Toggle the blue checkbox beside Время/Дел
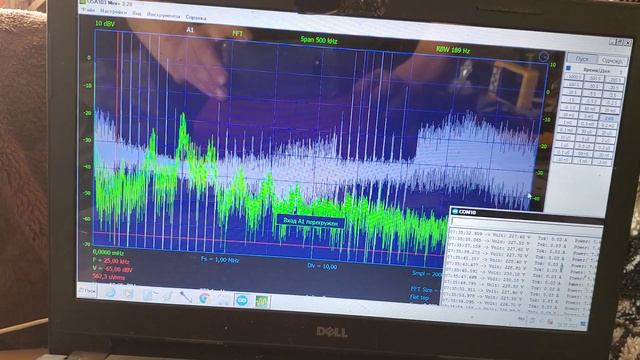640x360 pixels. click(568, 68)
